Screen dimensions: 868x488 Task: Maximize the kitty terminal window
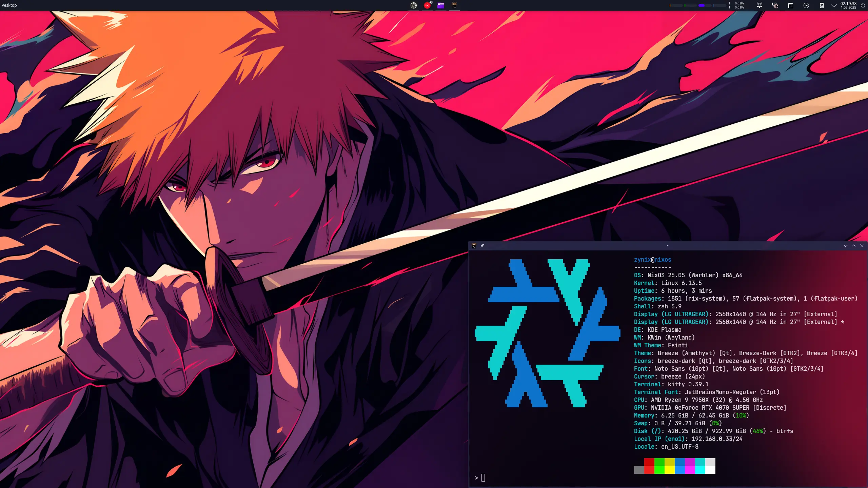[854, 246]
